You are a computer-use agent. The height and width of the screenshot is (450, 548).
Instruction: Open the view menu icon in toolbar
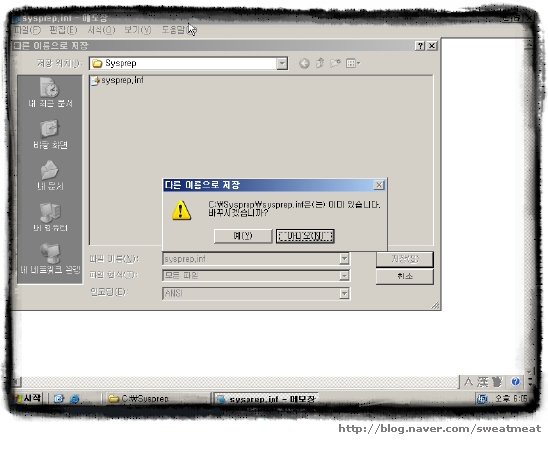(x=353, y=64)
